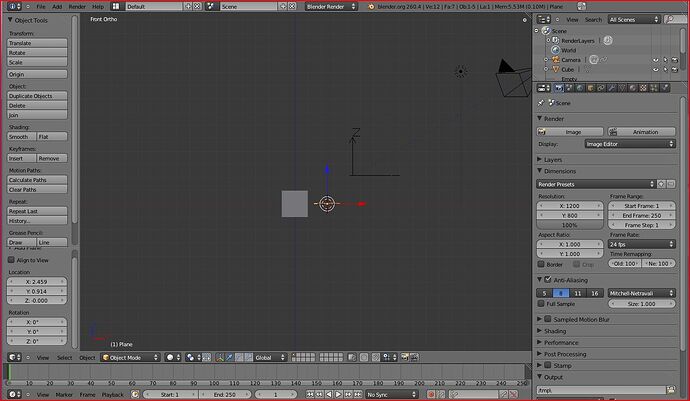
Task: Click the OpenGL render image icon
Action: pos(404,357)
